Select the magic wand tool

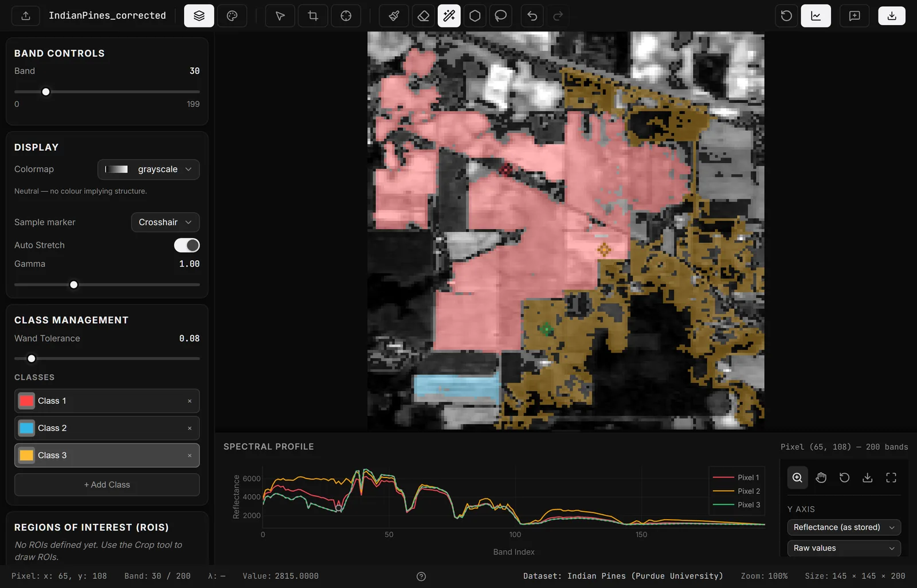tap(449, 16)
